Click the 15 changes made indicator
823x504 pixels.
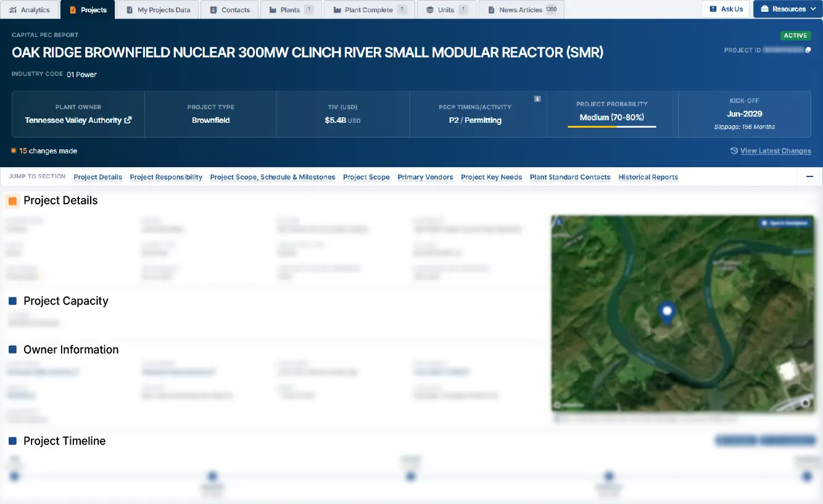click(x=44, y=151)
